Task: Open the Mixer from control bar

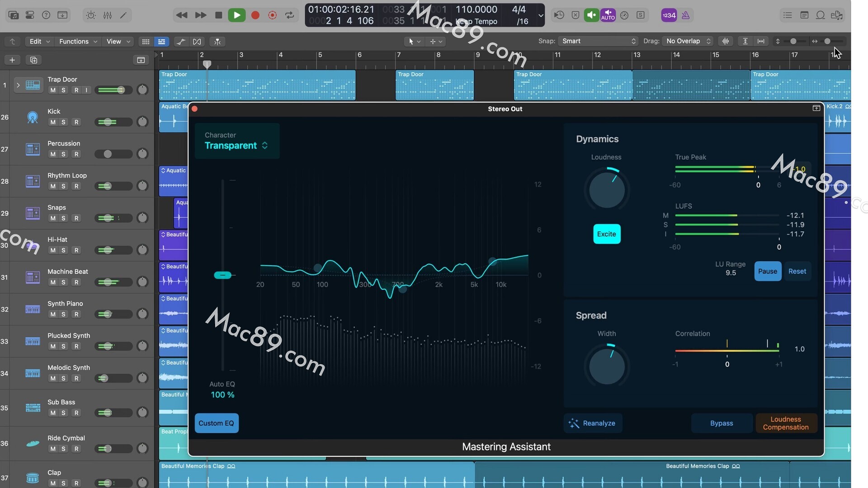Action: 107,15
